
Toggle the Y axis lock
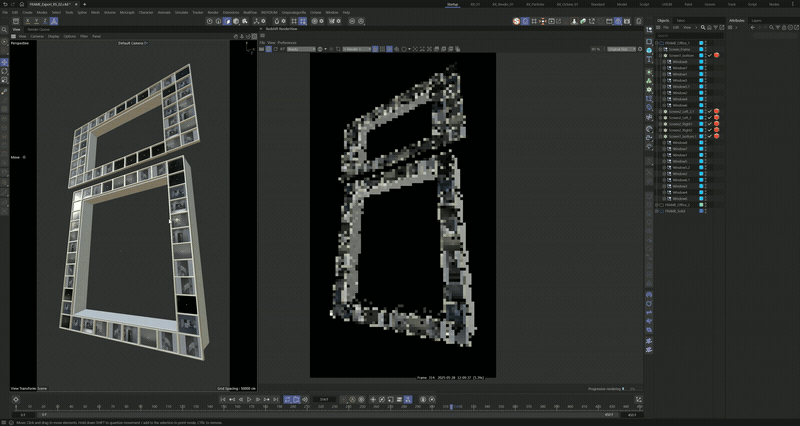pos(36,21)
